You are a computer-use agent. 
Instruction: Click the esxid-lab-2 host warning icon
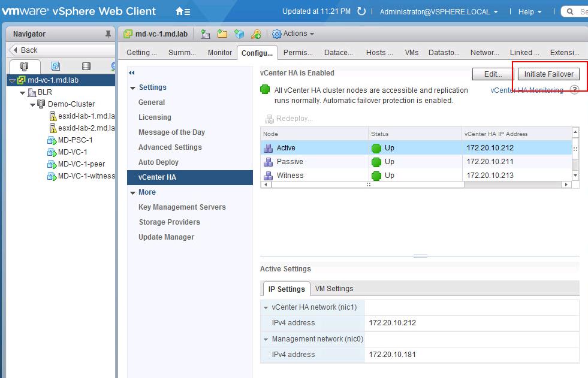pos(53,128)
